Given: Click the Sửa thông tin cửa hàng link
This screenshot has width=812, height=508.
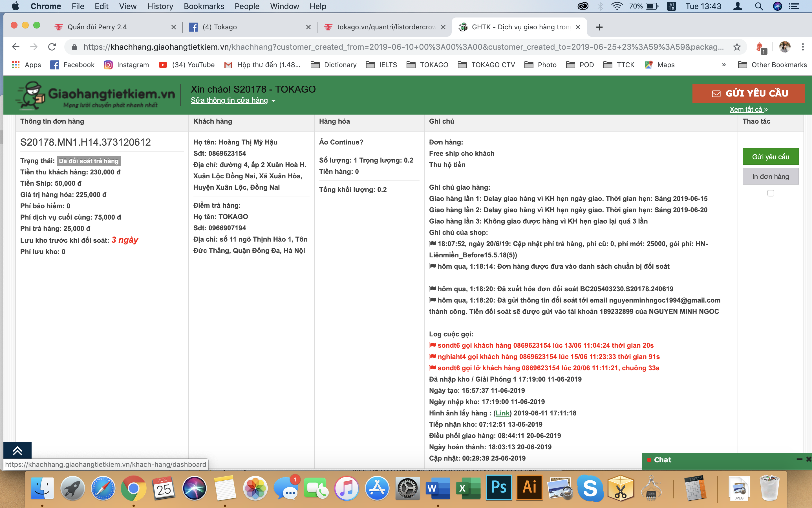Looking at the screenshot, I should click(229, 100).
